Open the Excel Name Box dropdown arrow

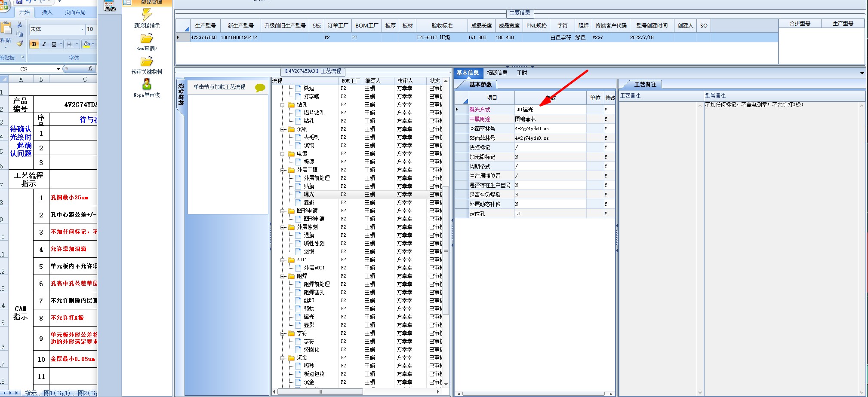tap(58, 69)
